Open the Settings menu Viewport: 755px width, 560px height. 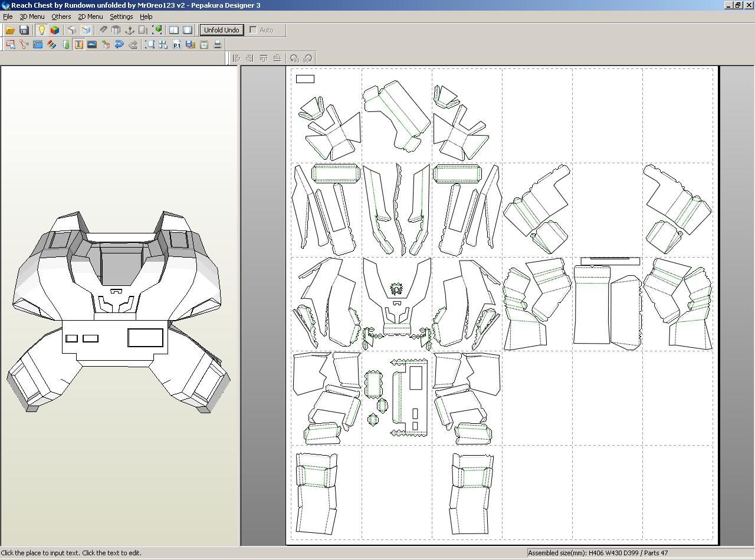121,17
